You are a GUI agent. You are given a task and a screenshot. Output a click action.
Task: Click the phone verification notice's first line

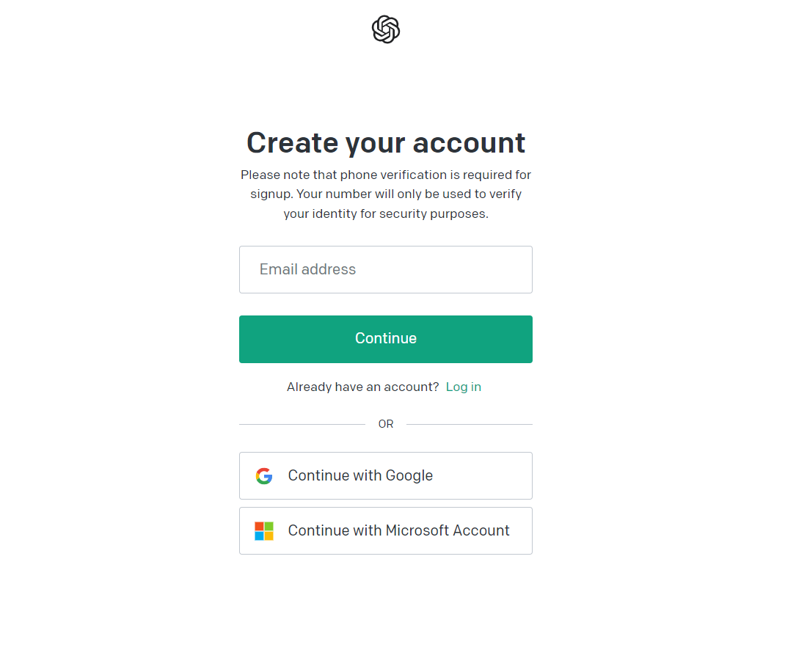click(386, 175)
